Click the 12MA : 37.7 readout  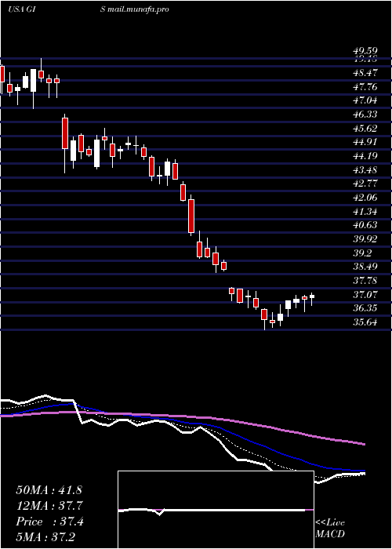pyautogui.click(x=49, y=506)
